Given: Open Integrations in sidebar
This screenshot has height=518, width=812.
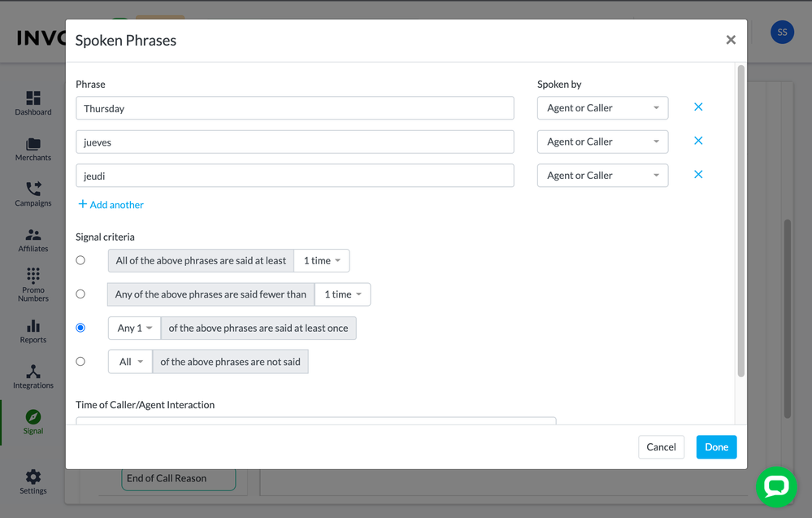Looking at the screenshot, I should [33, 372].
